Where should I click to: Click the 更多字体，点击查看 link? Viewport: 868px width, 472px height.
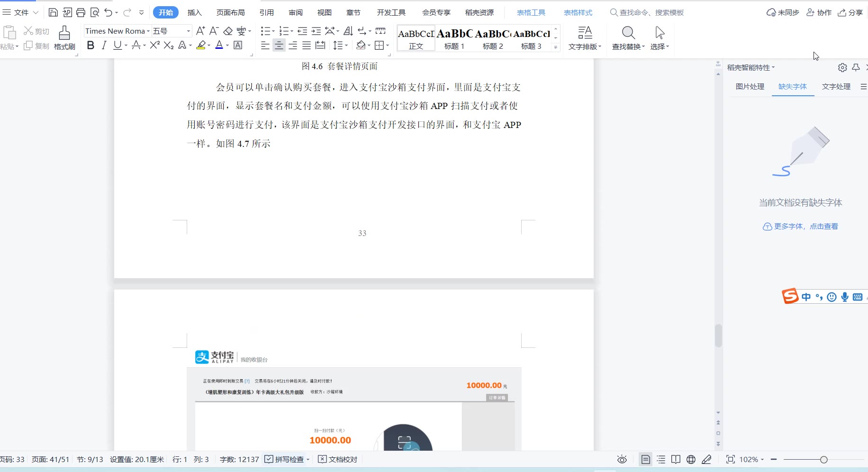click(805, 227)
